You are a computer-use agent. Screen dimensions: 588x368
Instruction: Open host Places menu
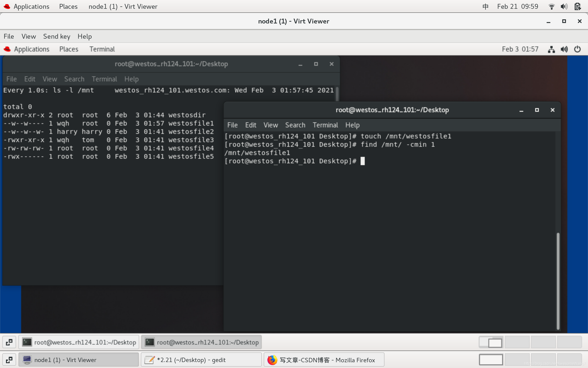tap(68, 7)
